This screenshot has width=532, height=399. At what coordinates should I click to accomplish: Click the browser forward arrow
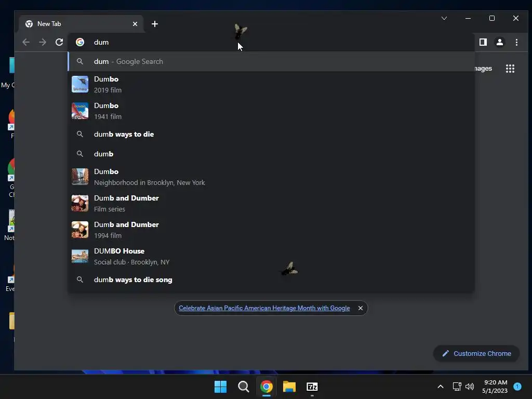click(x=43, y=42)
